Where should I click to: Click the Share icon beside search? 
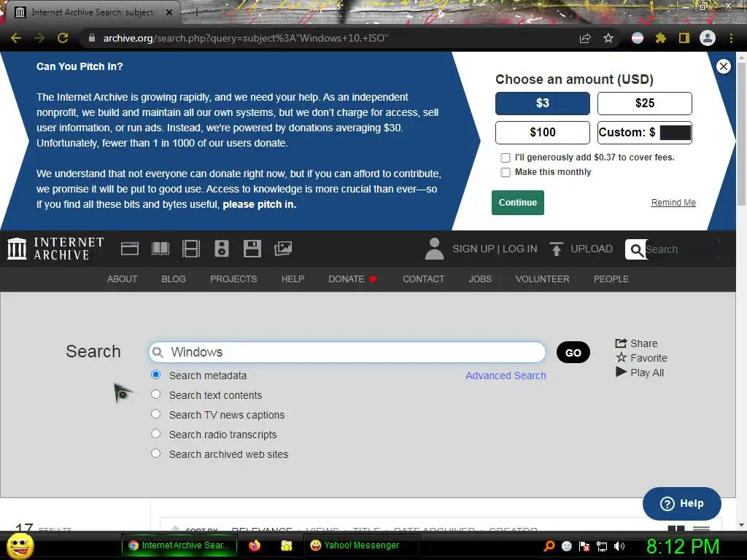(621, 343)
